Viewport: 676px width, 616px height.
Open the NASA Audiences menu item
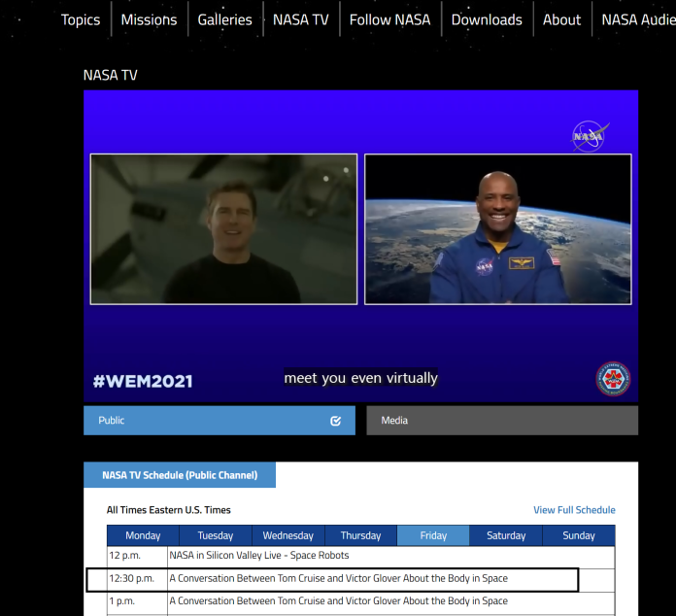click(x=638, y=19)
